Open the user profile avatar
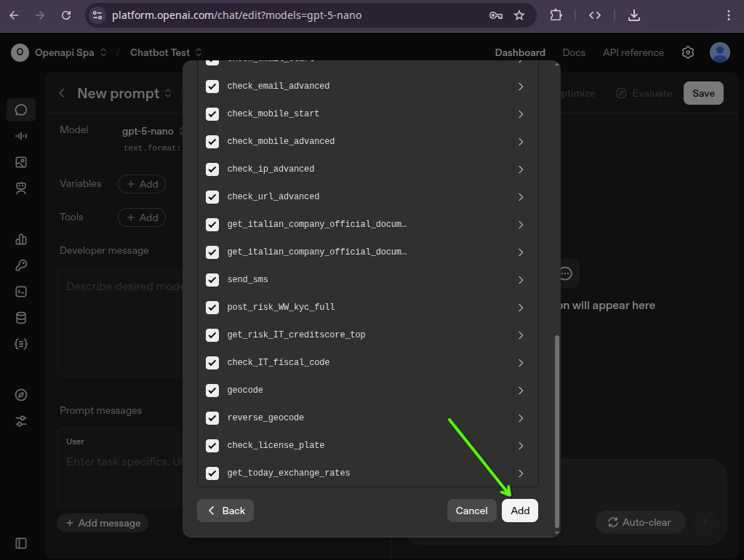 coord(719,52)
